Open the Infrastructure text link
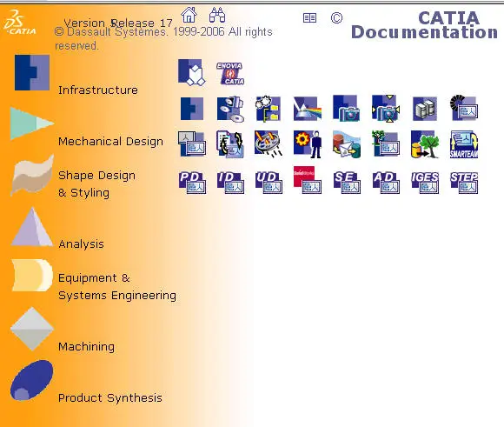 tap(98, 90)
